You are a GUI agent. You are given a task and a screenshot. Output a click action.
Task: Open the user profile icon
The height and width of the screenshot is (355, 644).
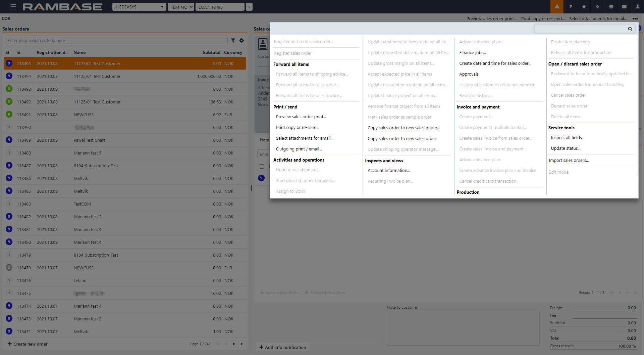[x=637, y=6]
